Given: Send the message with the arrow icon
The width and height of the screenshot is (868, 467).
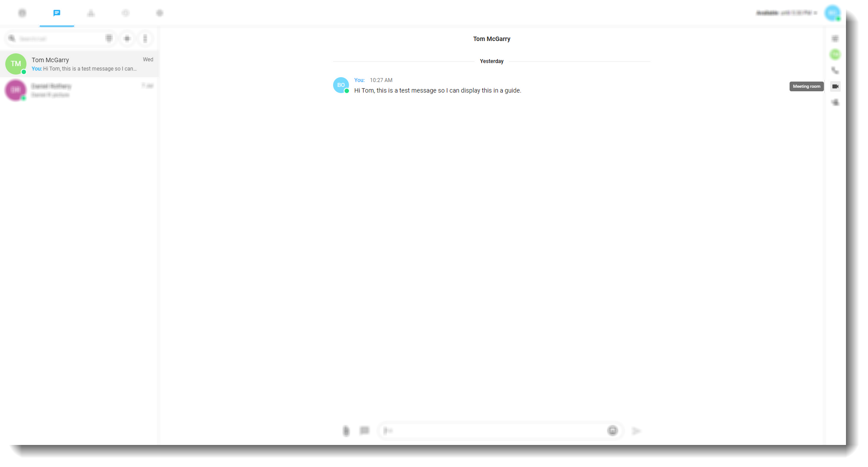Looking at the screenshot, I should tap(636, 431).
